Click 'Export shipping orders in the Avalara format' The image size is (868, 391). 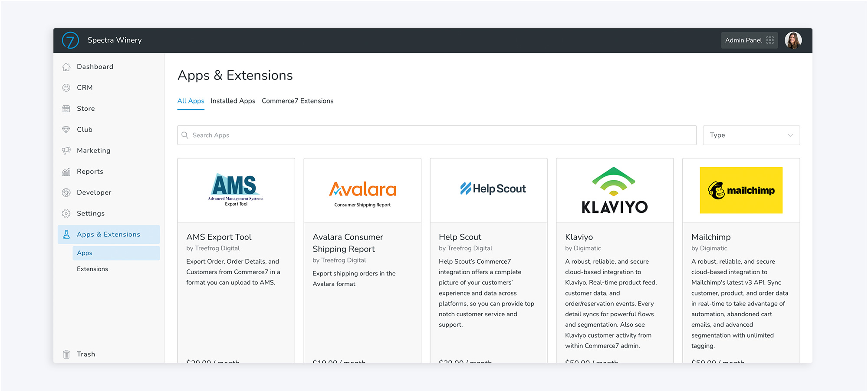tap(354, 278)
